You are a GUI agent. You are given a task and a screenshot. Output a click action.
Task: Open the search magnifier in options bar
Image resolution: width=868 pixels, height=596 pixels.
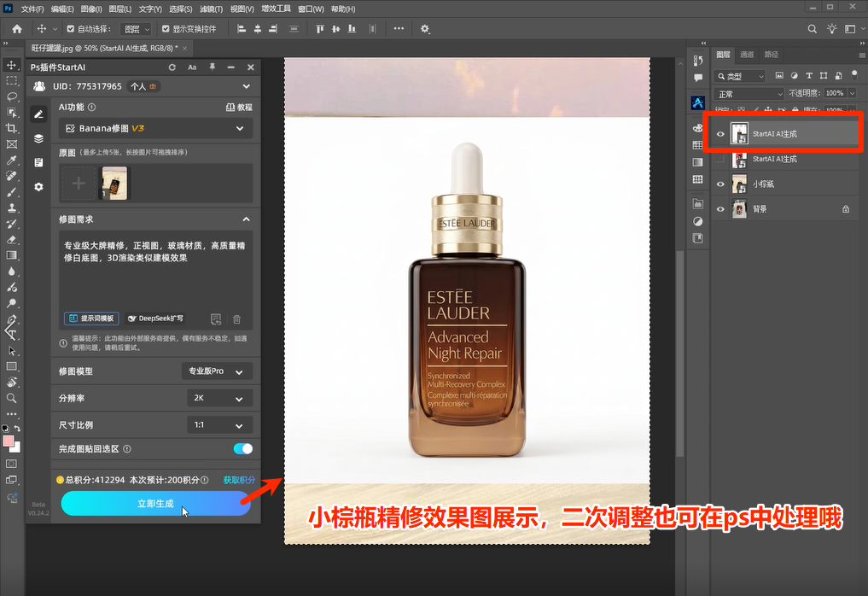click(x=812, y=29)
